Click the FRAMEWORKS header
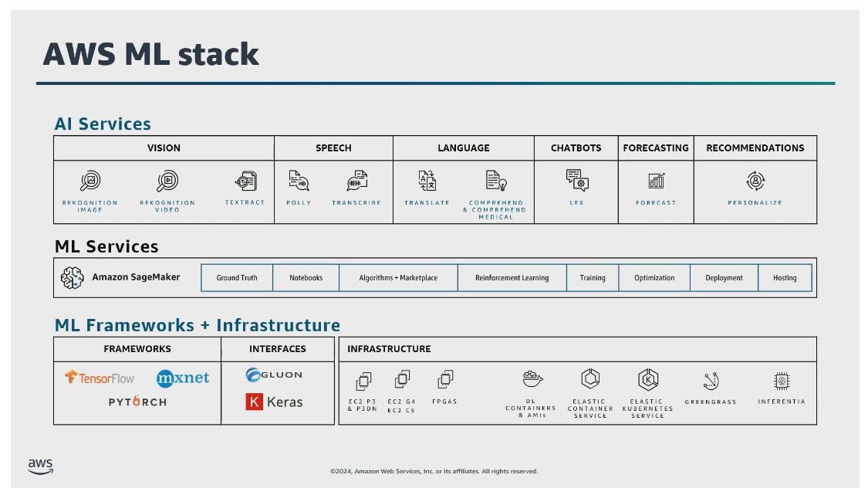 click(137, 349)
